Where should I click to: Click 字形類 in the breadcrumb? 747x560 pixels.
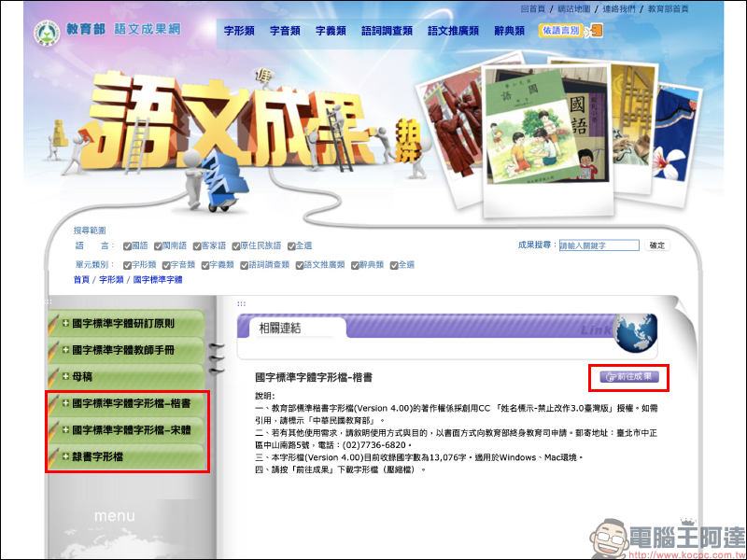111,279
